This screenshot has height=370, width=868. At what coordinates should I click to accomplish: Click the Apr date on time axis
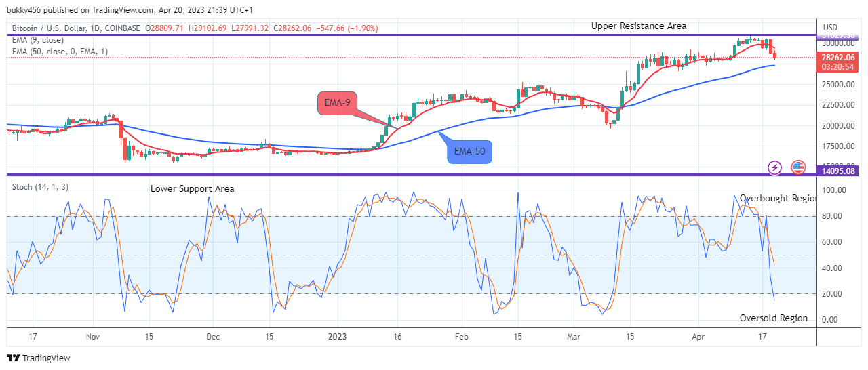[698, 336]
